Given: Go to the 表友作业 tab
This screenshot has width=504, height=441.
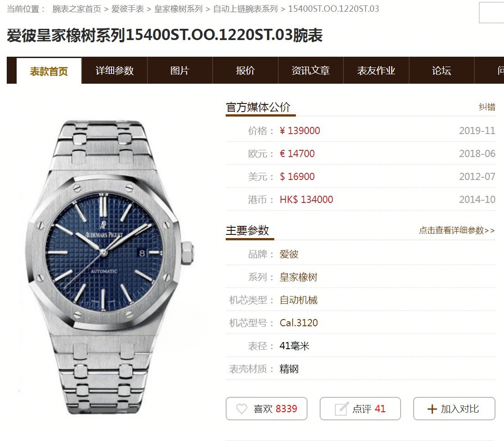Looking at the screenshot, I should [x=376, y=71].
